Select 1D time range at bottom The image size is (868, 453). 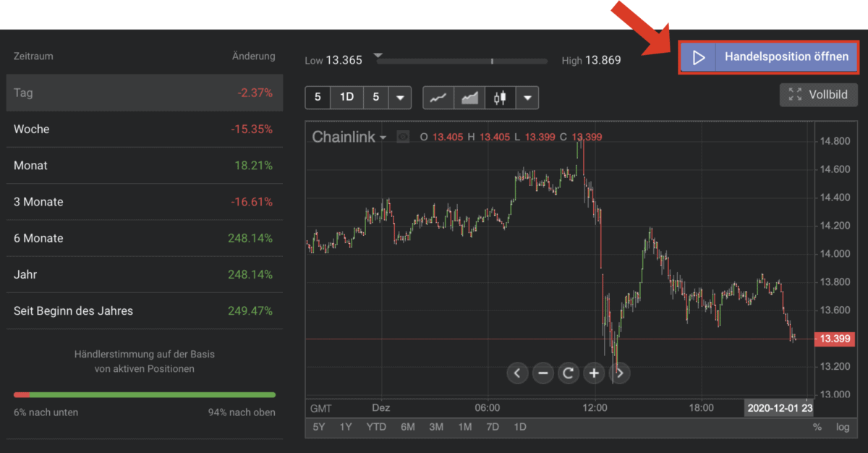click(x=519, y=427)
